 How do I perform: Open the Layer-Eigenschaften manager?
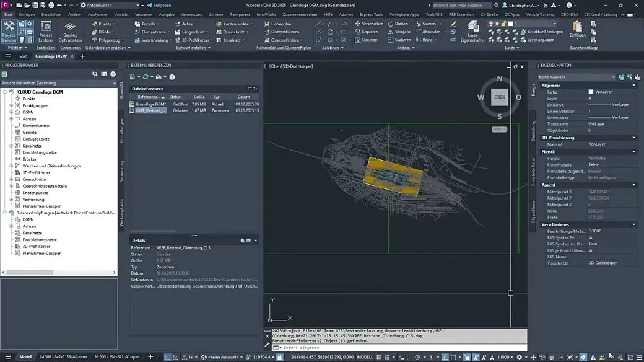coord(472,32)
